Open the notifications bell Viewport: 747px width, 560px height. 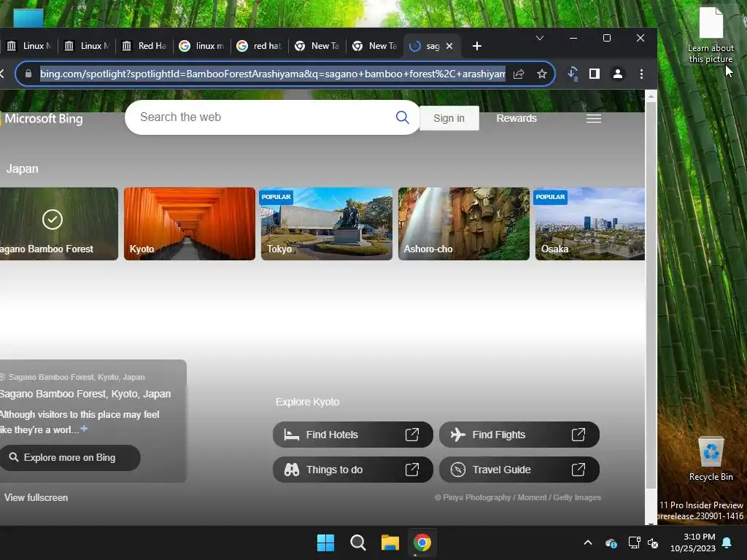coord(727,542)
